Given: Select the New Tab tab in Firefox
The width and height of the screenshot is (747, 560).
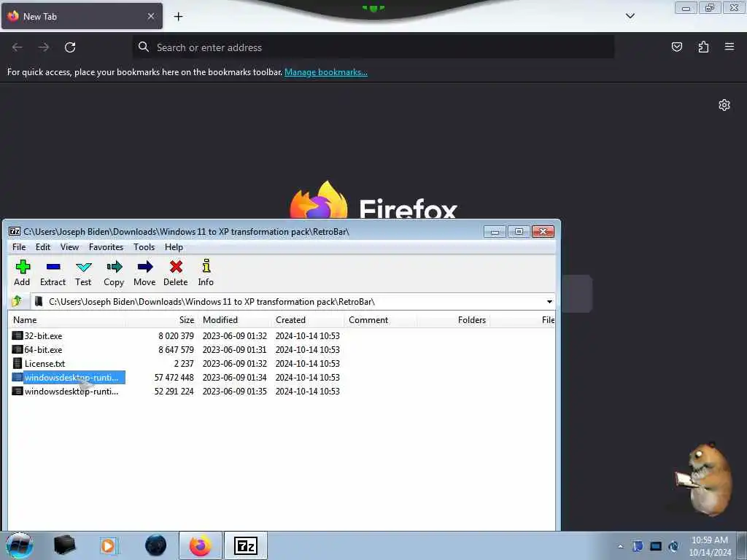Looking at the screenshot, I should 82,16.
